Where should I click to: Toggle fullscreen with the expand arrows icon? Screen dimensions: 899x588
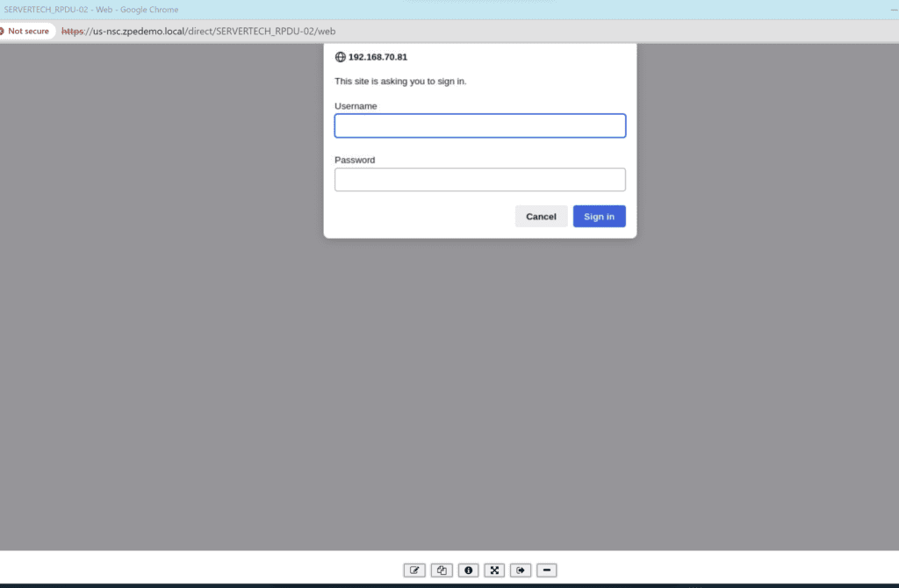tap(494, 570)
